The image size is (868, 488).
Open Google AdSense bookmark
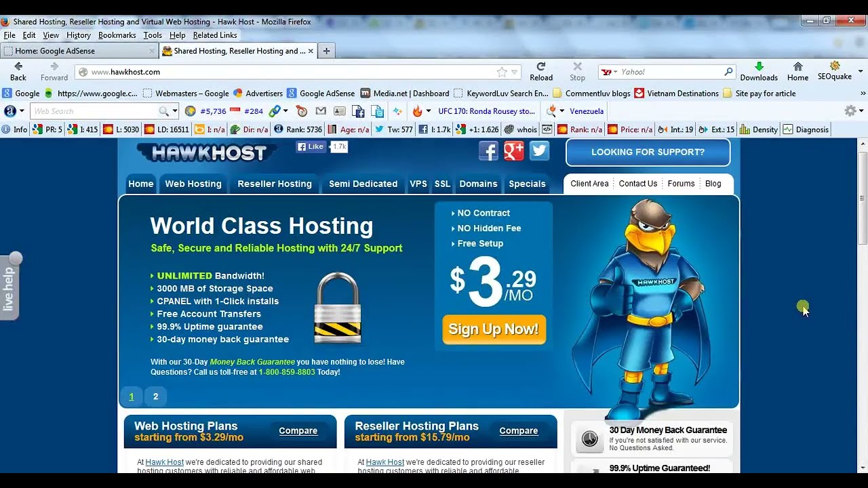tap(321, 94)
